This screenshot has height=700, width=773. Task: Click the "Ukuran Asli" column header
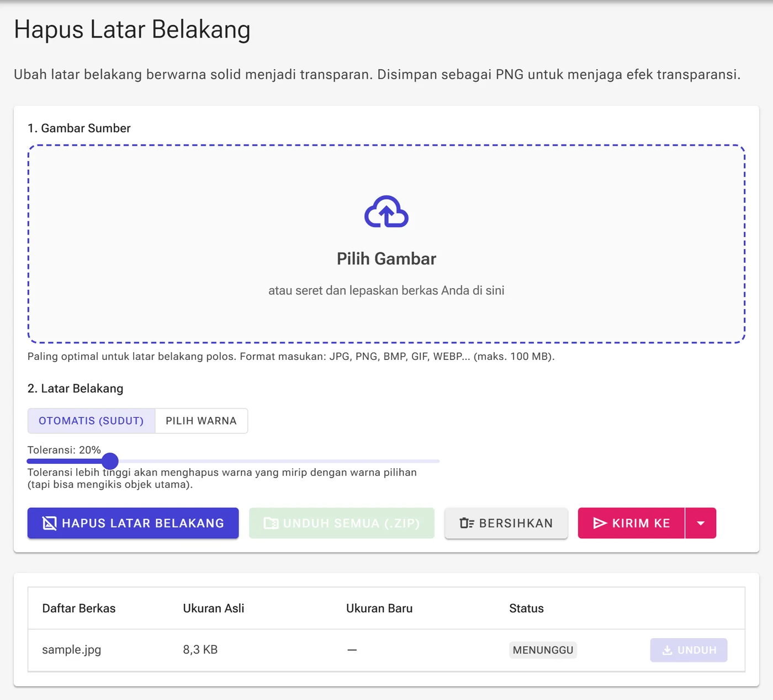(214, 608)
